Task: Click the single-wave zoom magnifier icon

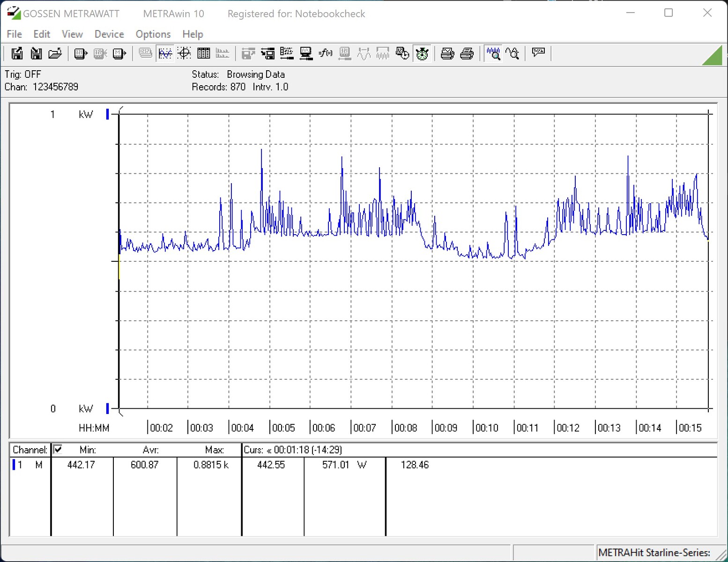Action: tap(512, 53)
